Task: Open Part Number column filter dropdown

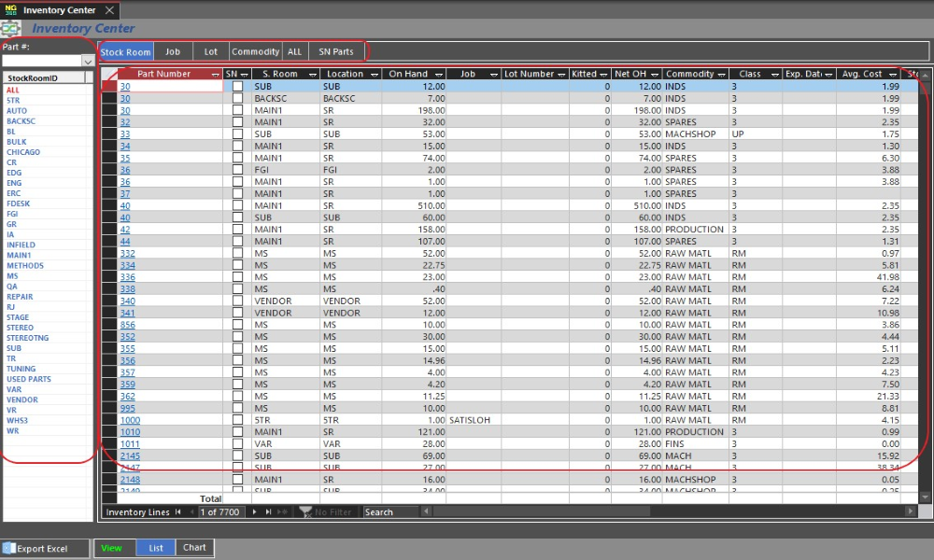Action: (x=216, y=74)
